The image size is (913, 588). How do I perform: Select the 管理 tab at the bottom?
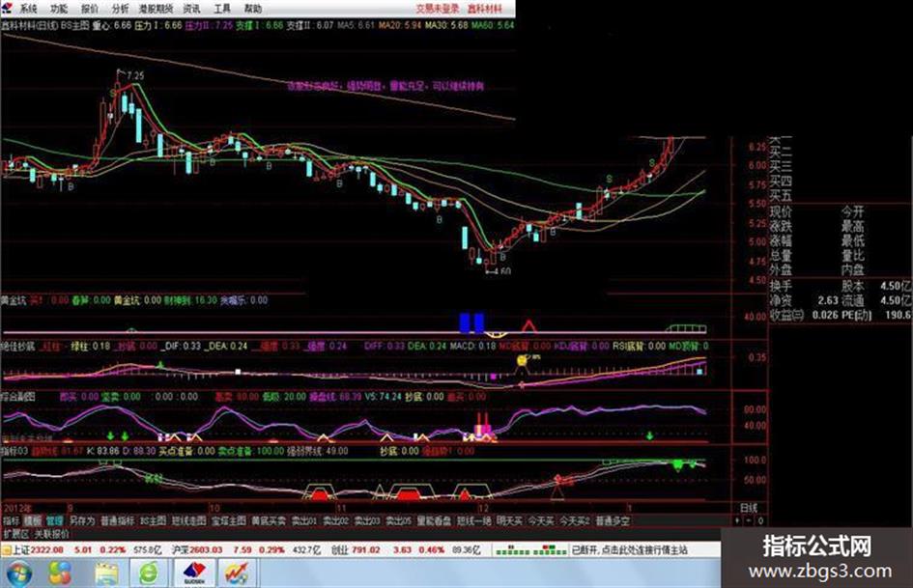click(54, 520)
